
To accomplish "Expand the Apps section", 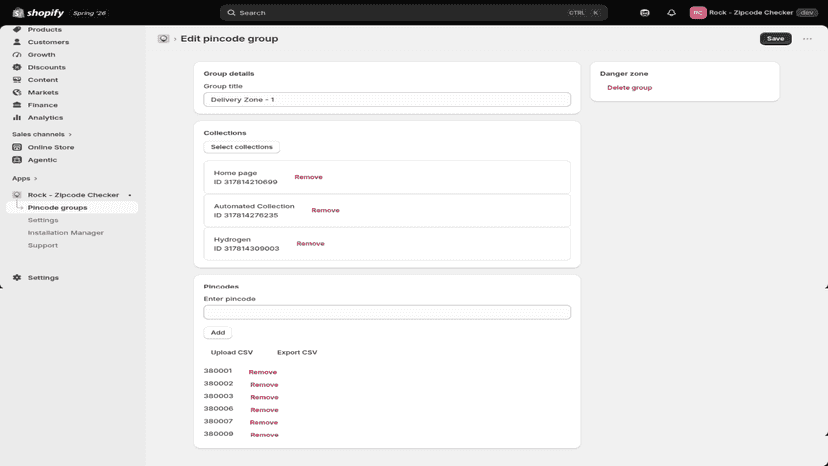I will point(25,179).
